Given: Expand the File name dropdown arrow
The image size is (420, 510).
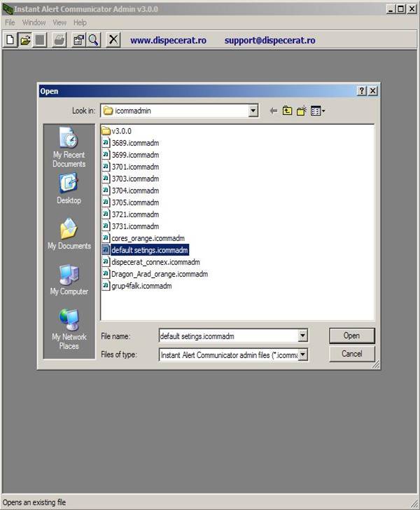Looking at the screenshot, I should [302, 336].
